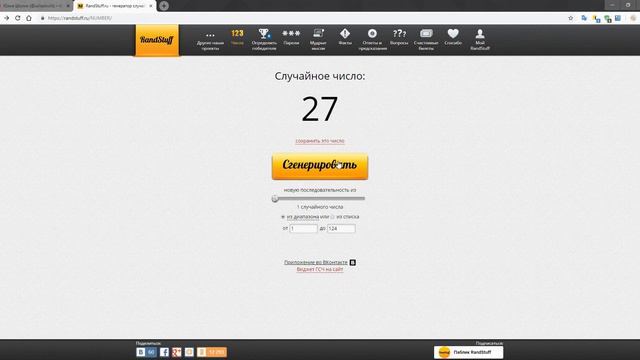Click the Сгенерировать button
The image size is (640, 360).
[x=320, y=166]
